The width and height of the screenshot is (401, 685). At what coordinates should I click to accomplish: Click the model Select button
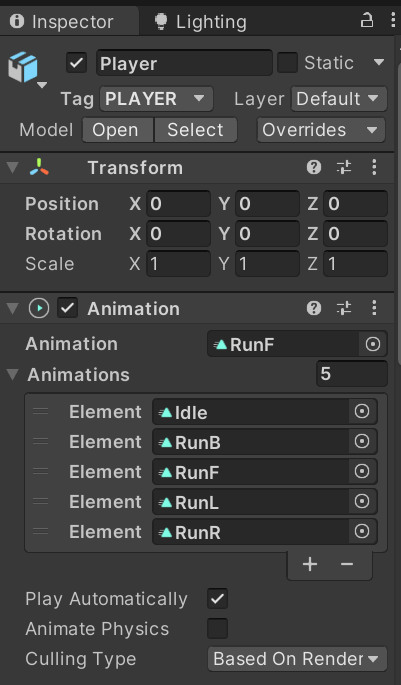pos(195,130)
